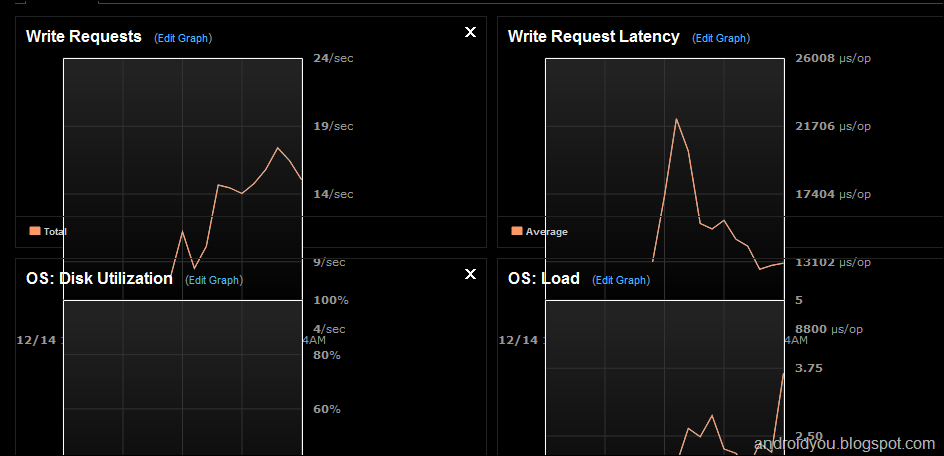Click the 14/sec axis label
Image resolution: width=944 pixels, height=456 pixels.
tap(334, 194)
